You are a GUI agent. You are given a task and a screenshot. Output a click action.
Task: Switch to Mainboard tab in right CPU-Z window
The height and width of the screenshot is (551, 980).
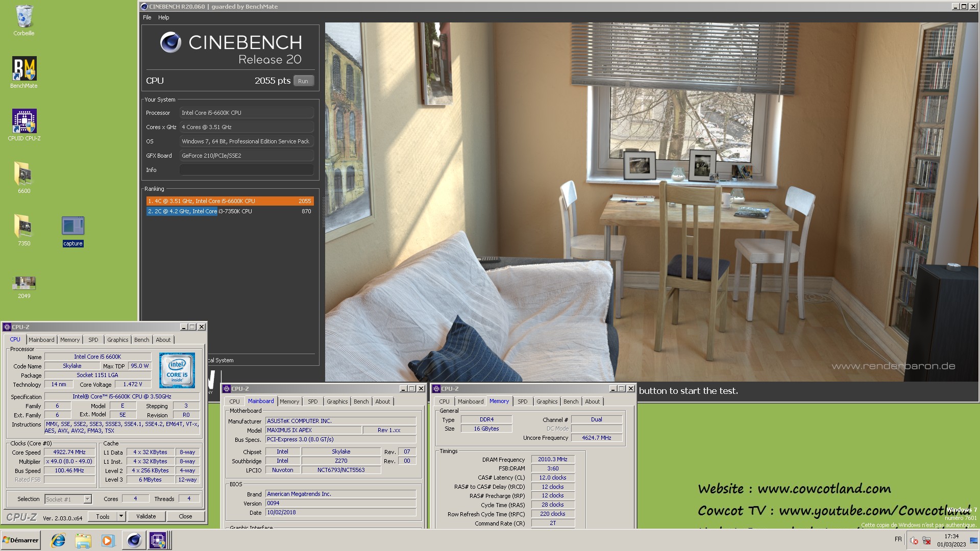[x=471, y=402]
